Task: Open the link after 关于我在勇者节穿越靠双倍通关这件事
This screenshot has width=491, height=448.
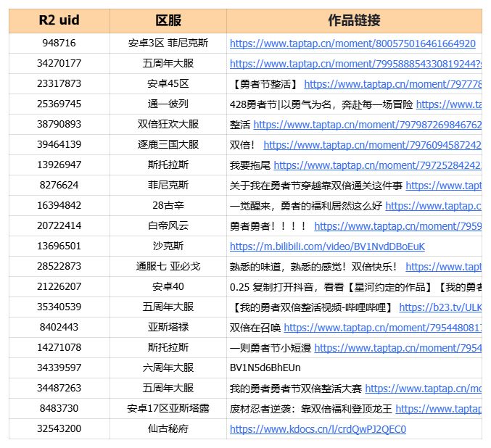Action: coord(444,186)
